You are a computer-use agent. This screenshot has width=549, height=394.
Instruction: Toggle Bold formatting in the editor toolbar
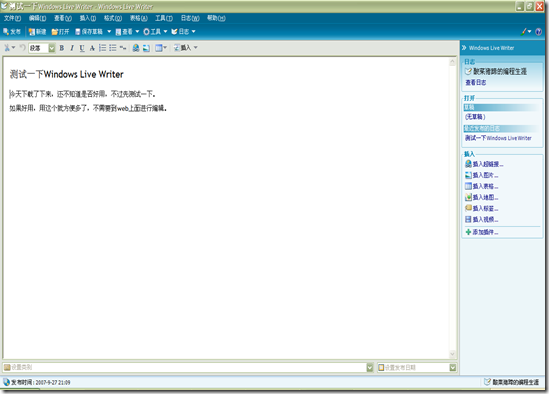(62, 48)
